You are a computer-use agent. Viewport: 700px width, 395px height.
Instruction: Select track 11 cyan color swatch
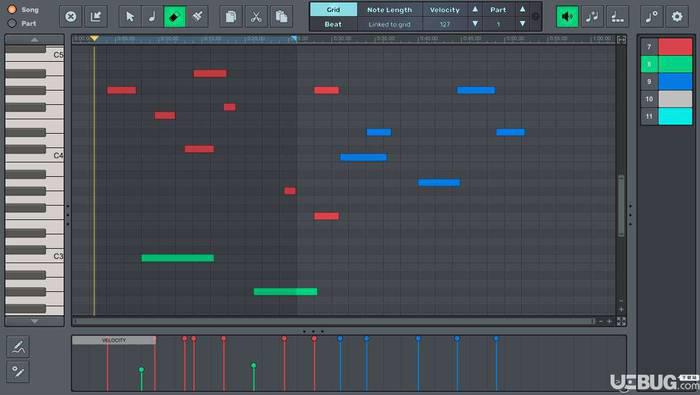pyautogui.click(x=675, y=116)
